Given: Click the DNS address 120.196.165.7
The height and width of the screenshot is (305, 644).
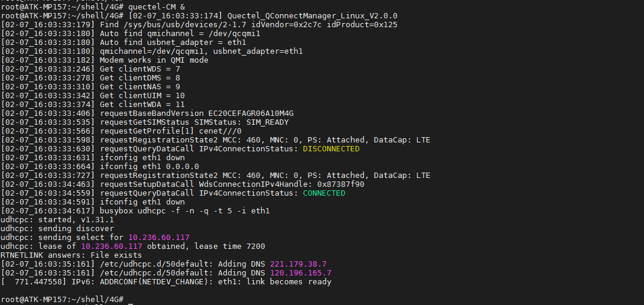Looking at the screenshot, I should click(x=300, y=273).
